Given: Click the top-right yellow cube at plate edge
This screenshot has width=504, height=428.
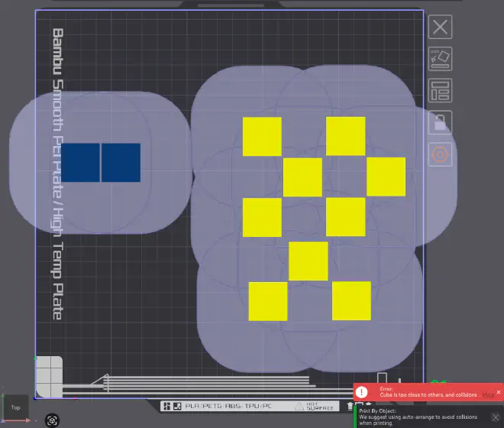Looking at the screenshot, I should tap(386, 177).
